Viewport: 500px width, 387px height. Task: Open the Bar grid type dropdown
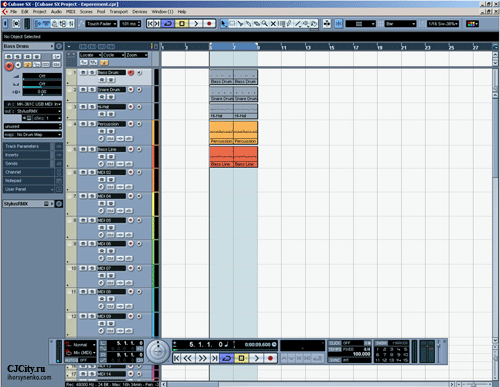(x=400, y=24)
